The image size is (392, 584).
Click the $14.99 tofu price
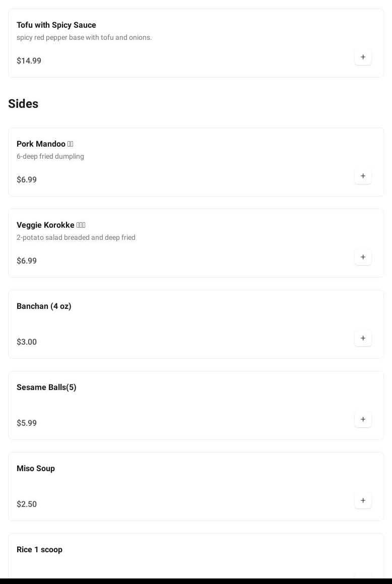point(29,60)
